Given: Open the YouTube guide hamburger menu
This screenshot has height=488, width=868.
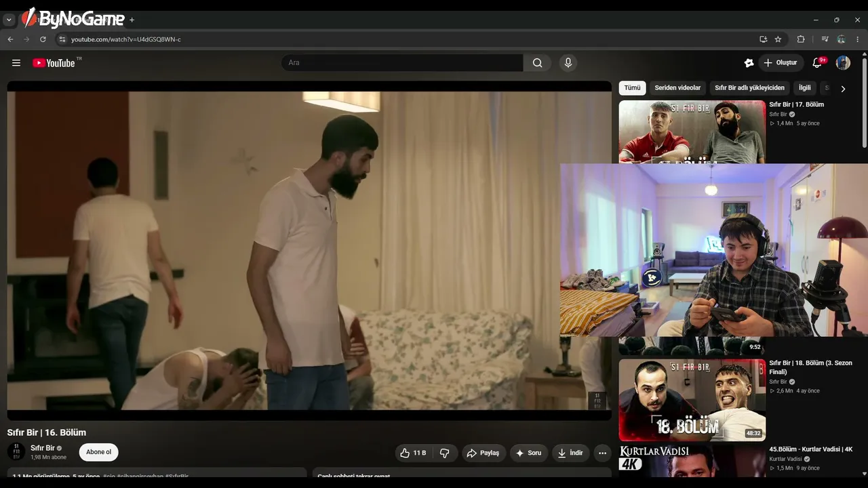Looking at the screenshot, I should tap(16, 63).
